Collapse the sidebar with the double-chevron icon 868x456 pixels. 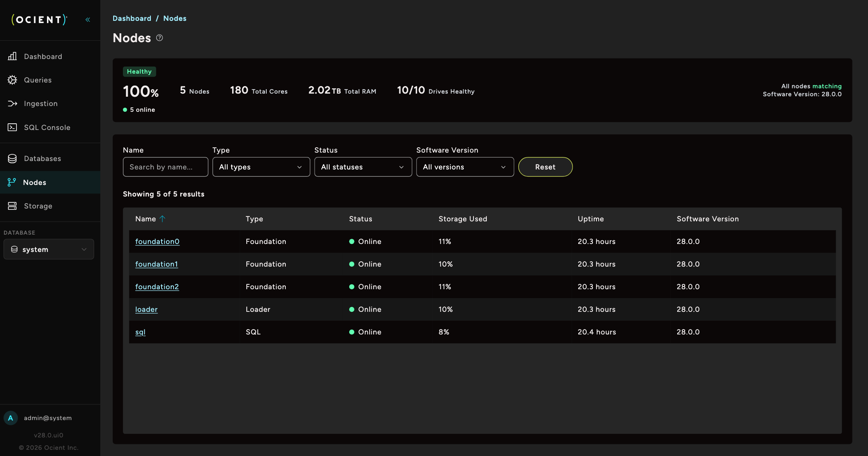[88, 20]
